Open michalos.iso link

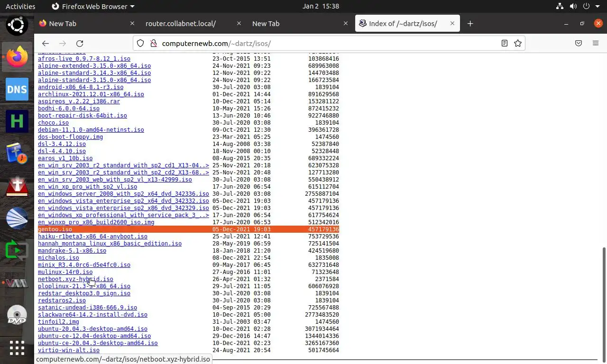(x=58, y=258)
